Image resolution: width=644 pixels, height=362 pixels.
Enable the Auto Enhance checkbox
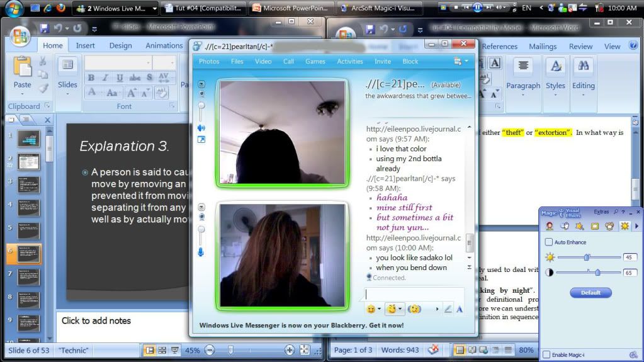tap(549, 242)
